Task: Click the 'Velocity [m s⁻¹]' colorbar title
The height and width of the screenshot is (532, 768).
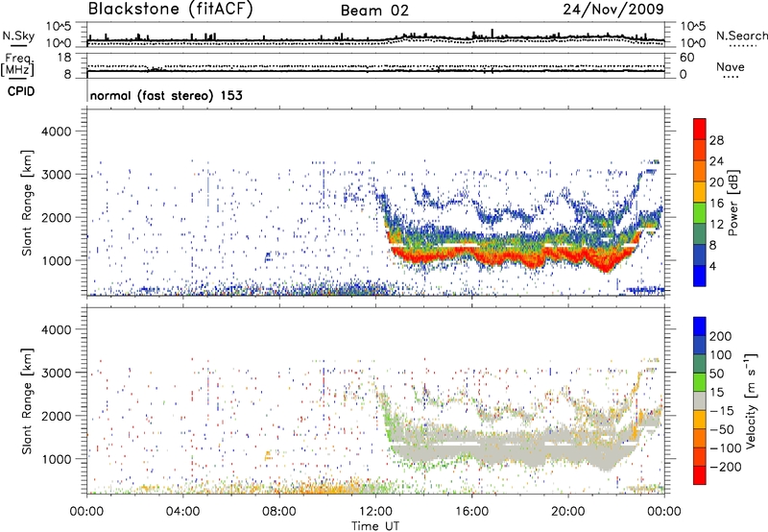Action: pos(751,400)
